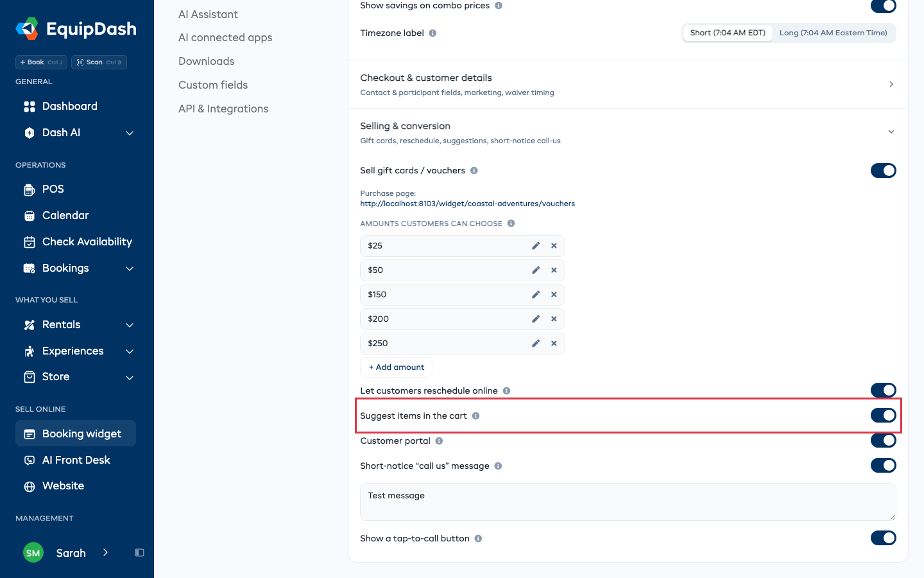Open AI Front Desk page

(x=76, y=460)
